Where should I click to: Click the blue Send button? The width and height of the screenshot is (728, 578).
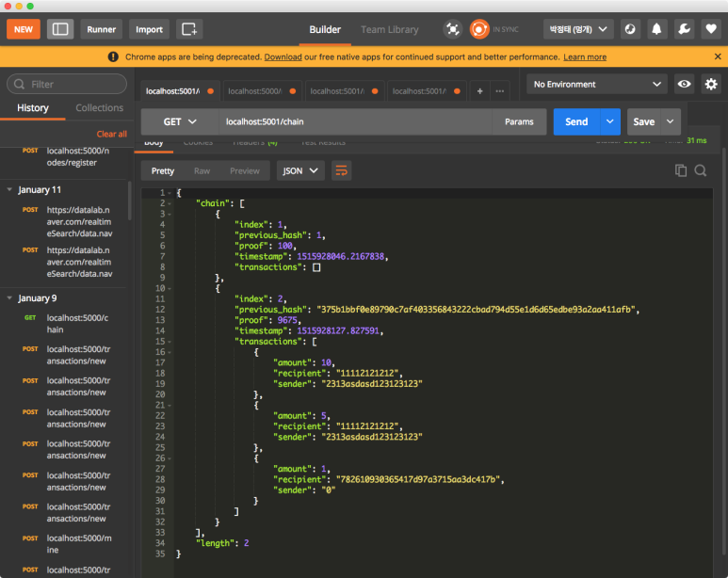pos(576,121)
